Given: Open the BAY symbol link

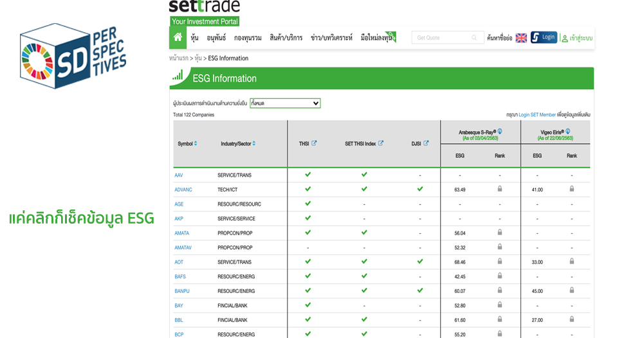Looking at the screenshot, I should pyautogui.click(x=179, y=306).
